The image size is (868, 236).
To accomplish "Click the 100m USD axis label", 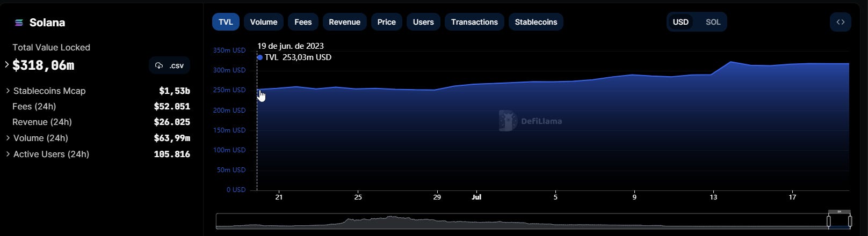I will (x=229, y=150).
